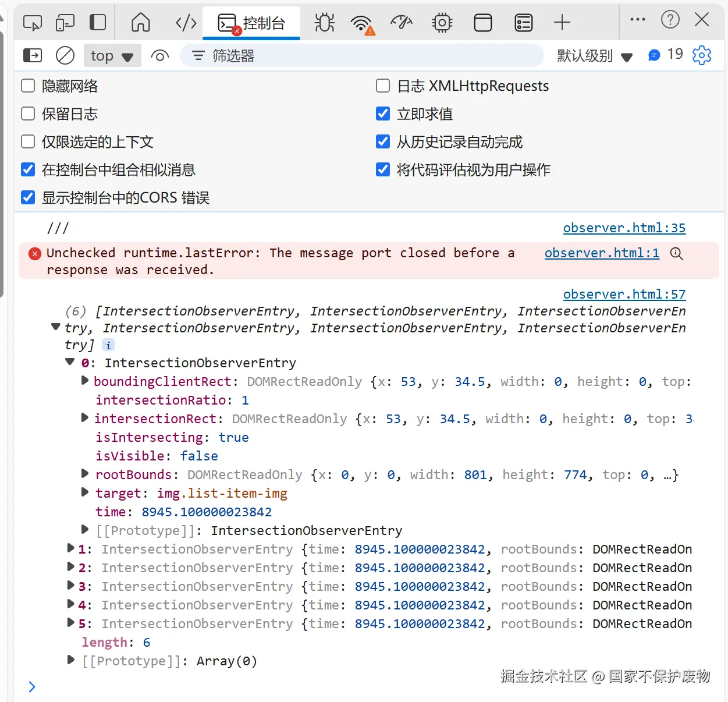Select intersectionRatio: 1 row
The height and width of the screenshot is (702, 728).
point(172,400)
